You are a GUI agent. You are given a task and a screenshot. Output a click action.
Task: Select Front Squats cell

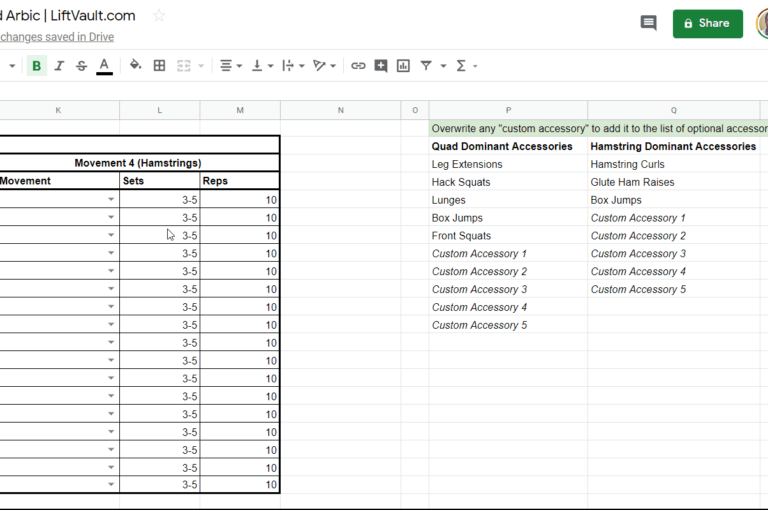point(508,236)
